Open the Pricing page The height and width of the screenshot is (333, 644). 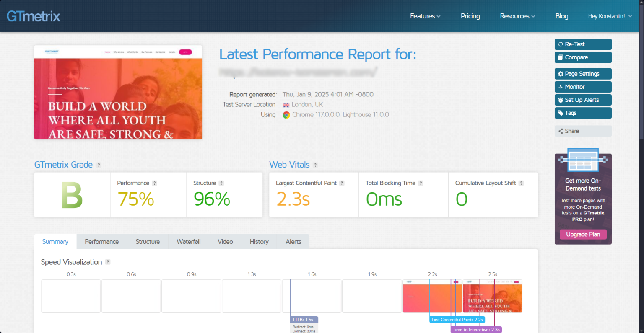(x=470, y=16)
